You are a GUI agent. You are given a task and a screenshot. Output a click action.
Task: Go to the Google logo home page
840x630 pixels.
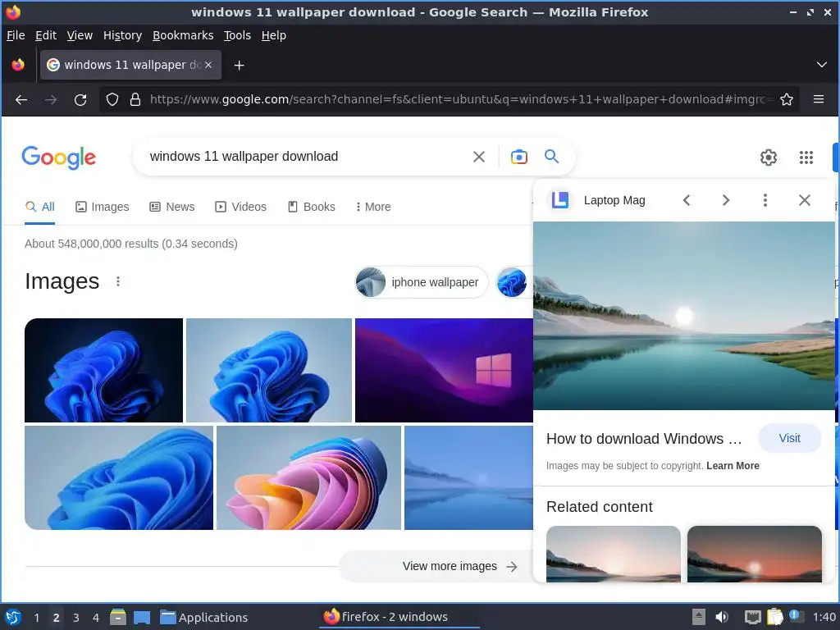(59, 157)
